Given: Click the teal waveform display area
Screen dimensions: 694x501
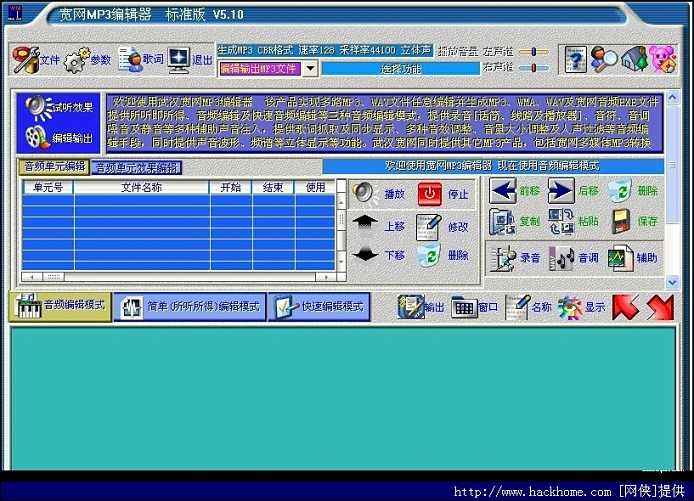Looking at the screenshot, I should [x=343, y=398].
